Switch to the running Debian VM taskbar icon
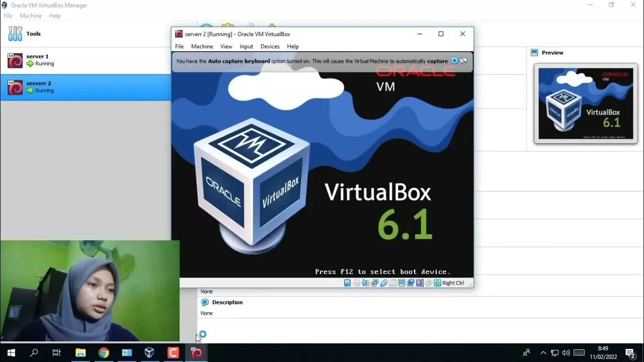Viewport: 644px width, 362px height. click(x=196, y=352)
